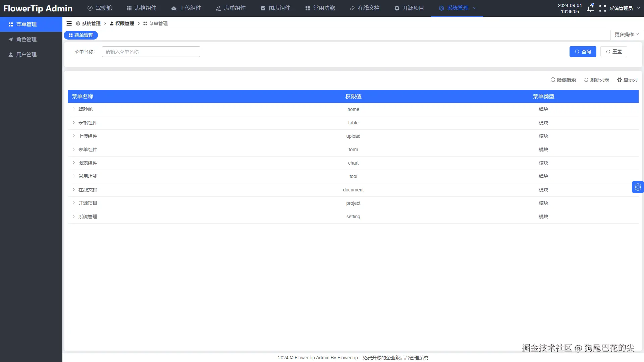Expand the 系统管理 tree row

[74, 217]
